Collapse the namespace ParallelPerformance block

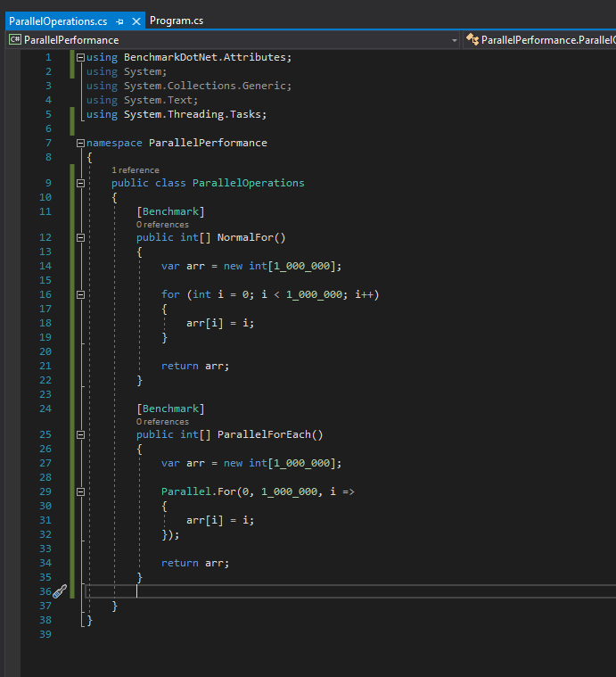(81, 143)
